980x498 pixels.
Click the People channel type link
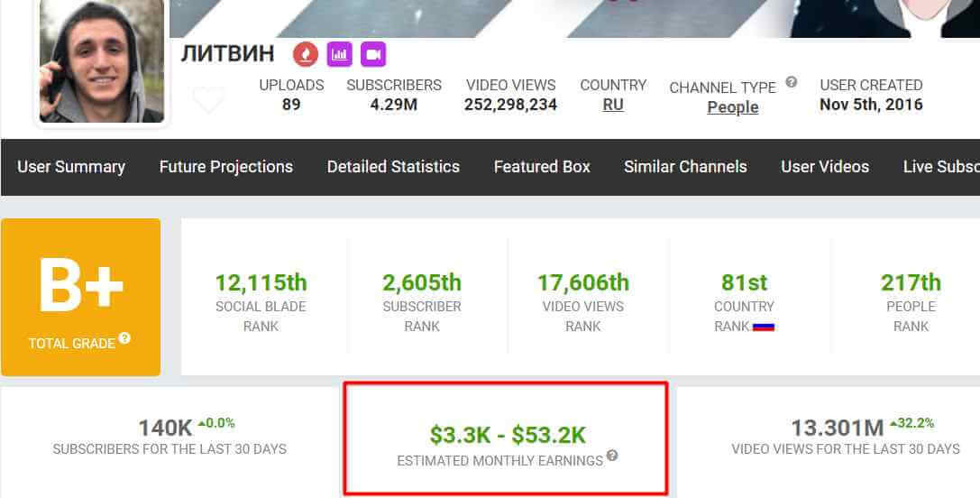click(x=732, y=107)
